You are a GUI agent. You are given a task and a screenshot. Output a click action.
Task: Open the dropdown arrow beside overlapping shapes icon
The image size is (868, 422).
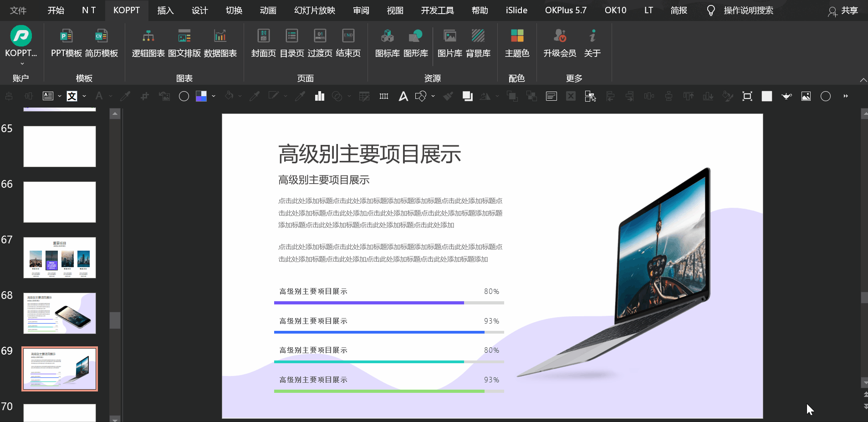[433, 96]
